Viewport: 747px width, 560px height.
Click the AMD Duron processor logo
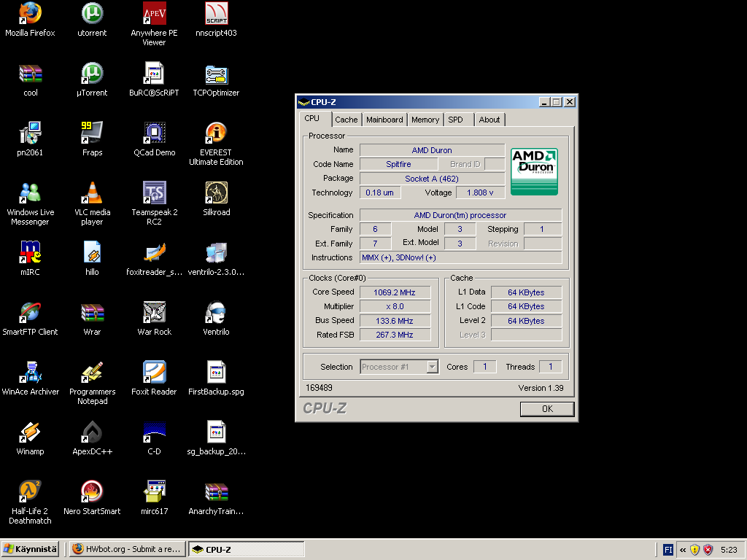(534, 171)
